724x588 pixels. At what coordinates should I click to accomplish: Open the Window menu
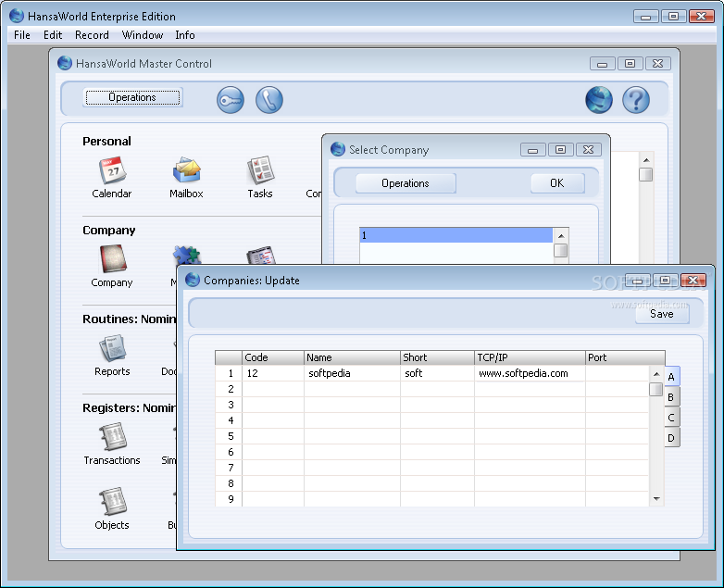pyautogui.click(x=143, y=35)
